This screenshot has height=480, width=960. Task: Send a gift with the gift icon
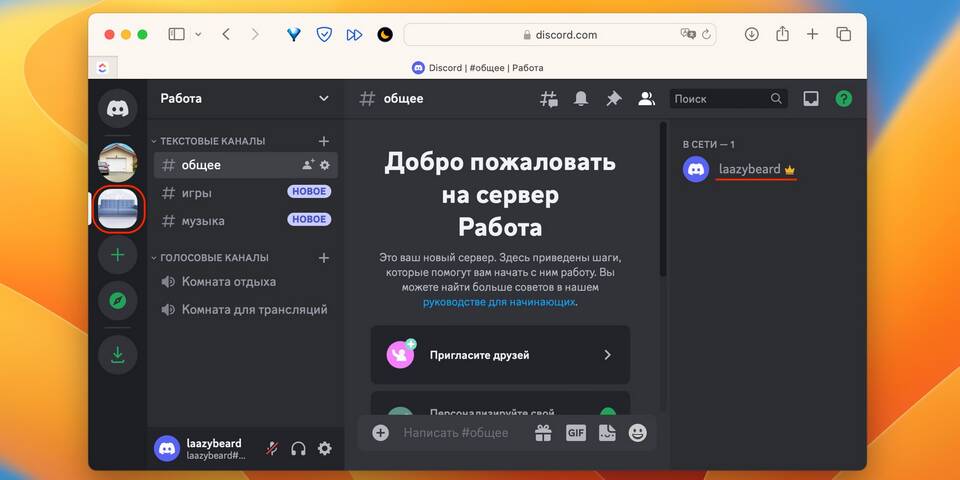pos(543,433)
